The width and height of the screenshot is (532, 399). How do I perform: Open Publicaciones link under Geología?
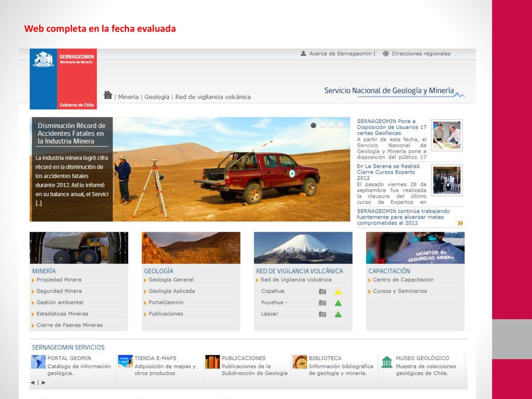pyautogui.click(x=166, y=314)
